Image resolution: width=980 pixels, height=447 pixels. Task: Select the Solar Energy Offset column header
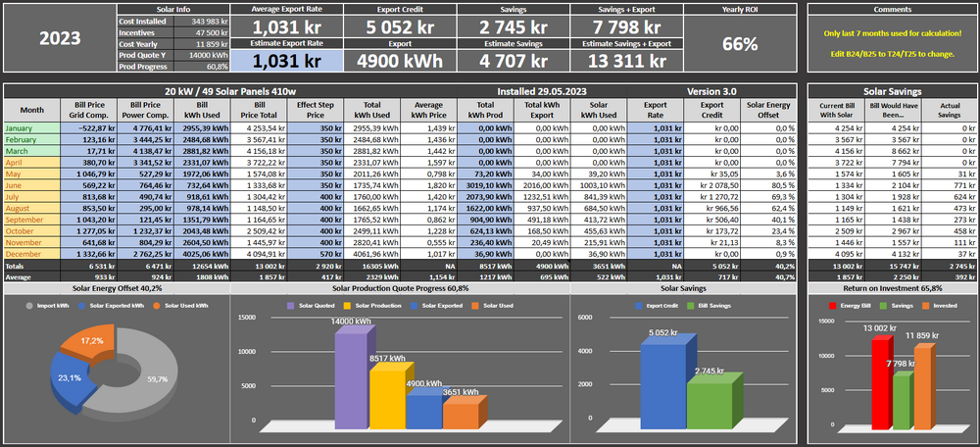[x=769, y=107]
